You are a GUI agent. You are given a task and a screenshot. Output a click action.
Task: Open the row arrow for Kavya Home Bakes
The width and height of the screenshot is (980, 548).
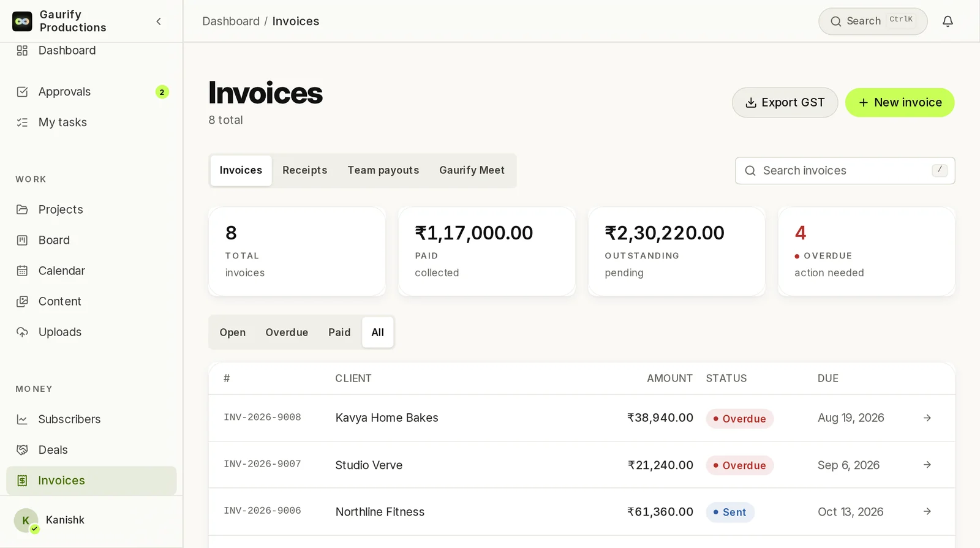point(927,418)
